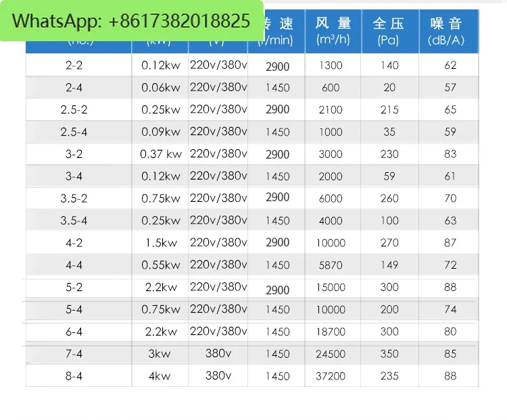This screenshot has height=420, width=507.
Task: Click 220v/380v voltage in row 2-2
Action: [x=218, y=65]
